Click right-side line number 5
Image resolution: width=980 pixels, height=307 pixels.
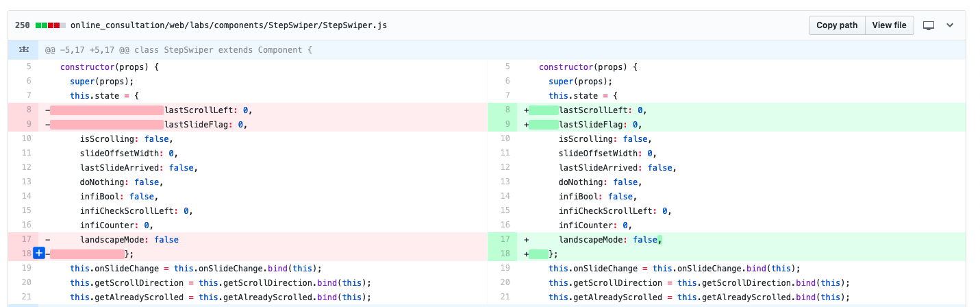click(x=503, y=67)
